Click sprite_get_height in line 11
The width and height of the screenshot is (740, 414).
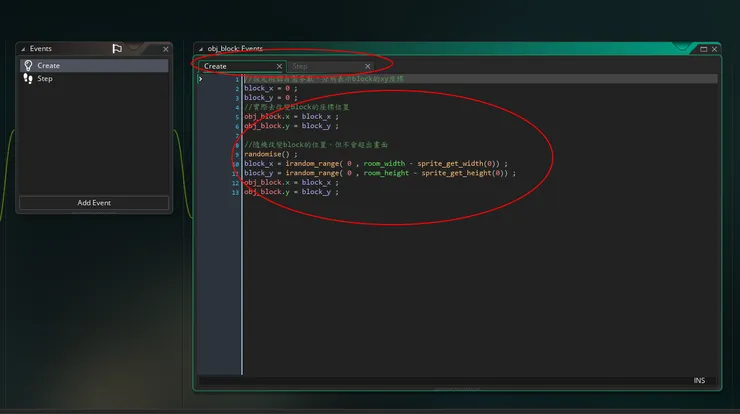coord(456,173)
